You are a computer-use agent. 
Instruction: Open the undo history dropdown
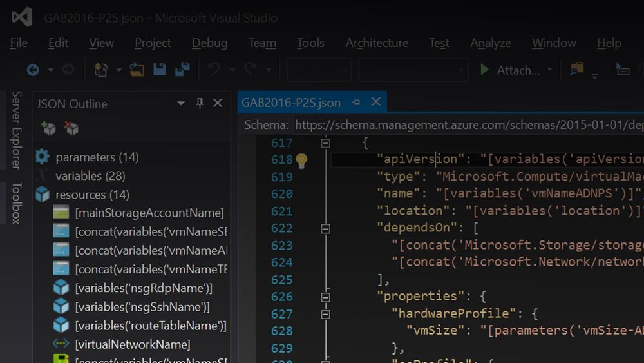point(232,70)
